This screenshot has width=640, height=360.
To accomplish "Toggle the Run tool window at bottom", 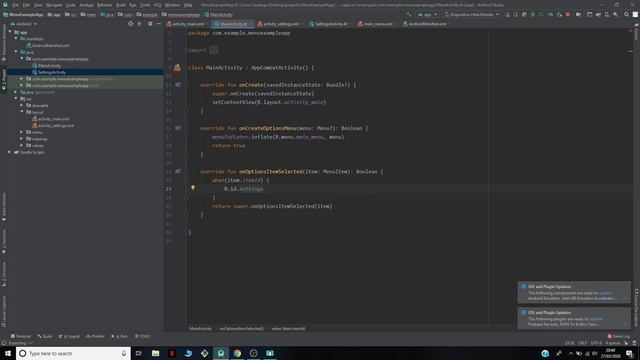I will [119, 336].
